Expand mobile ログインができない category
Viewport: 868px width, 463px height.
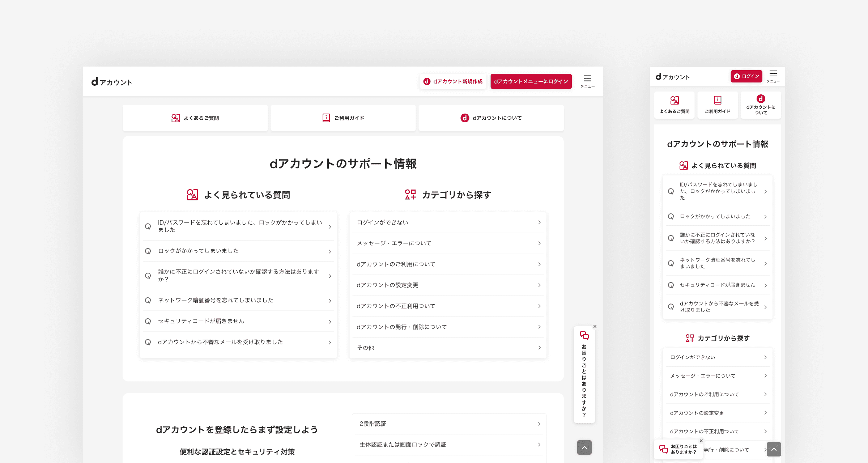coord(718,357)
